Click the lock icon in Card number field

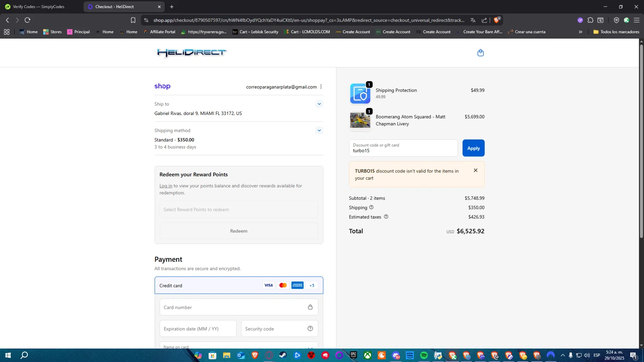310,307
